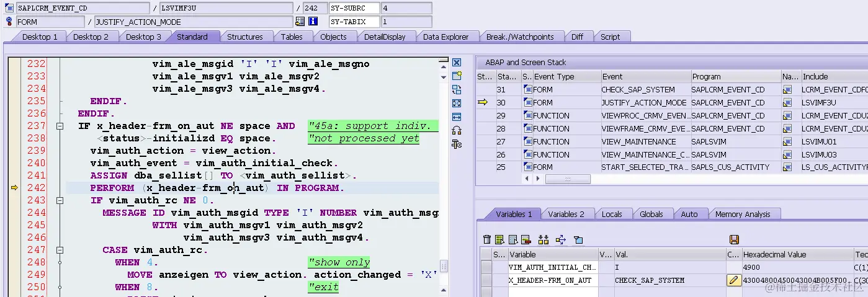The image size is (868, 297).
Task: Click navigation icon in LS_CUS_ACTIVITY row
Action: click(x=787, y=167)
